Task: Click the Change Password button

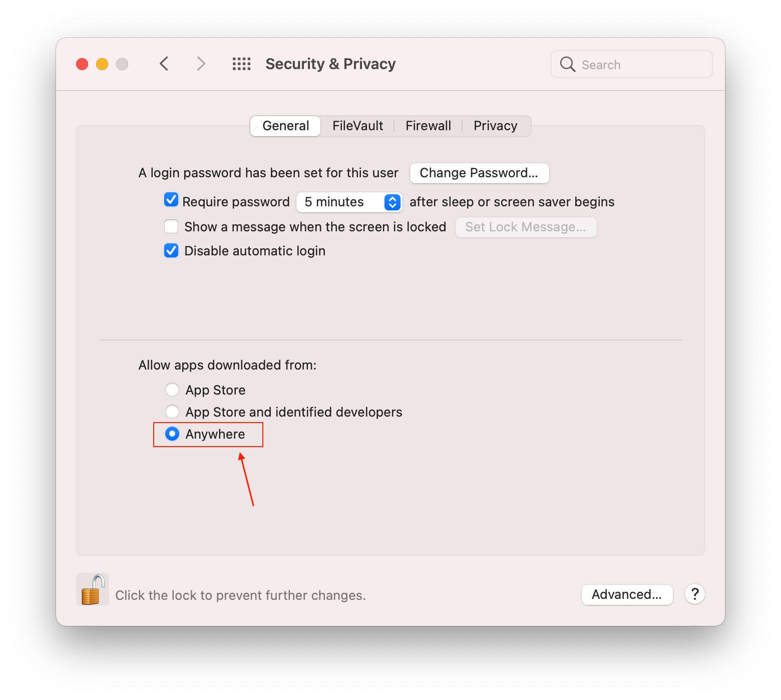Action: (479, 173)
